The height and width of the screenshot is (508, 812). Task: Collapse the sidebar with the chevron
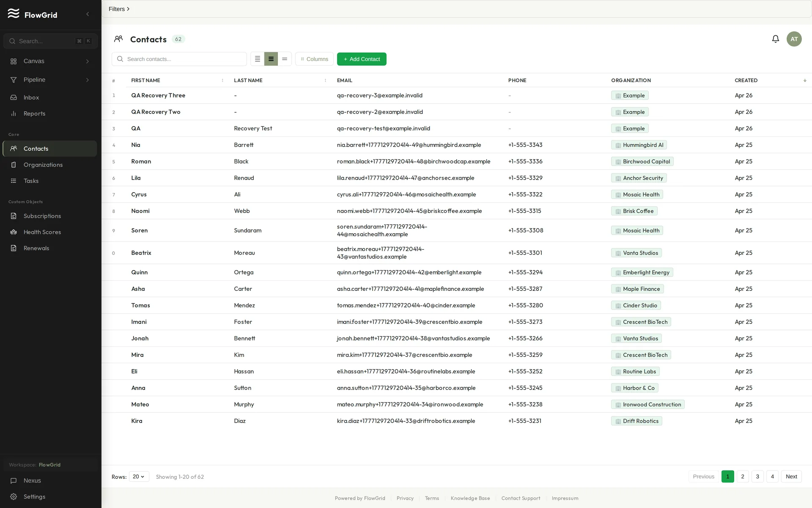[x=88, y=14]
